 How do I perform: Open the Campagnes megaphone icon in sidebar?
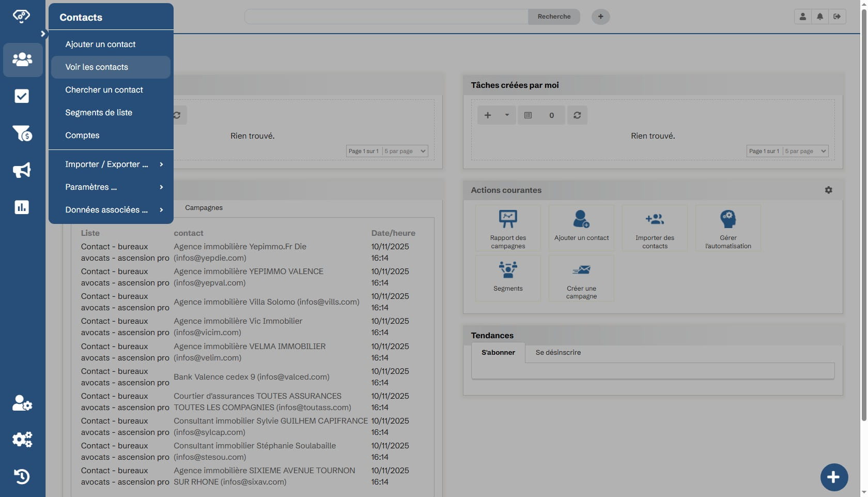[x=22, y=170]
